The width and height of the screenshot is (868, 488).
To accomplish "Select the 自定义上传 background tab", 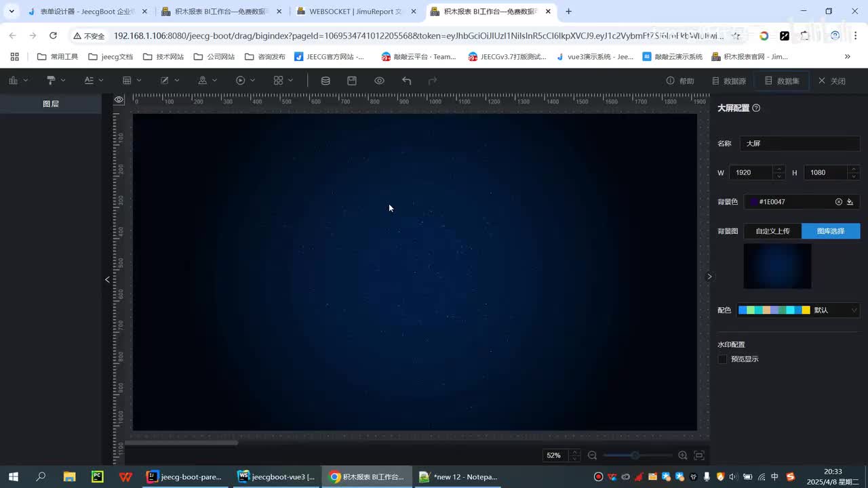I will 773,231.
